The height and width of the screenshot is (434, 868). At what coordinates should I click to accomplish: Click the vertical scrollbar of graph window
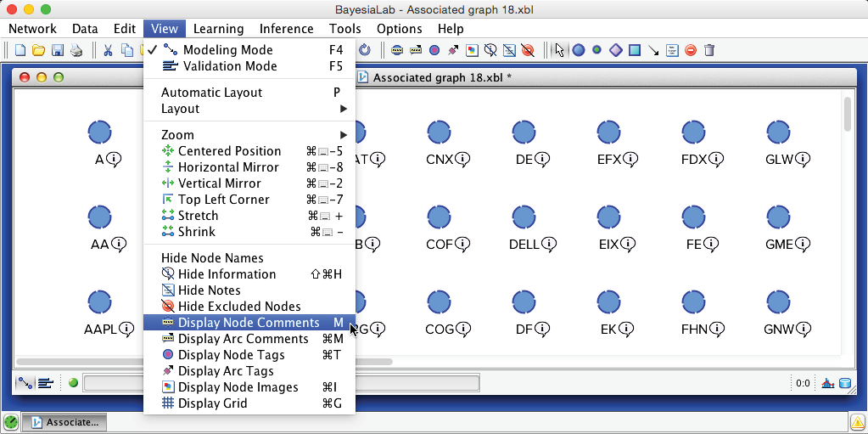(x=847, y=114)
